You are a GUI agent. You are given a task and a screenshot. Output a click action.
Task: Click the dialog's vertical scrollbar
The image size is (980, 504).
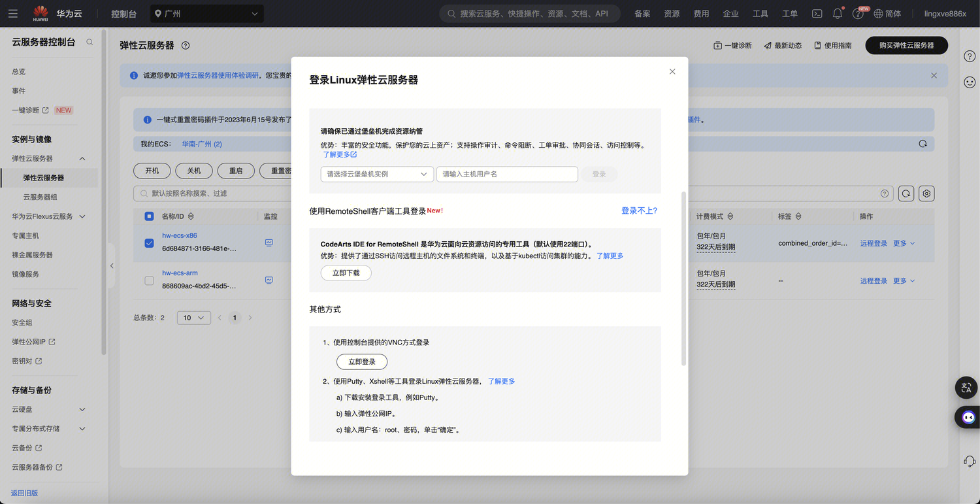[x=683, y=278]
